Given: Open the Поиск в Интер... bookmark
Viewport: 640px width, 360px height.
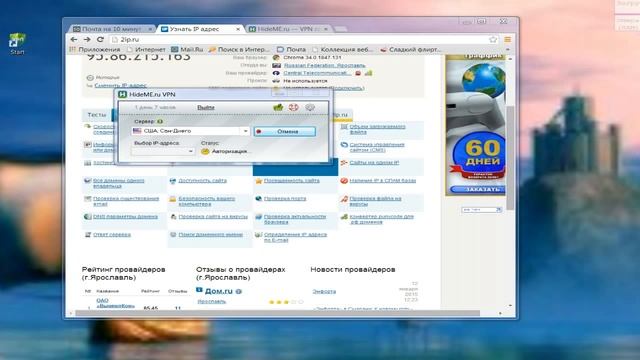Looking at the screenshot, I should [x=239, y=49].
